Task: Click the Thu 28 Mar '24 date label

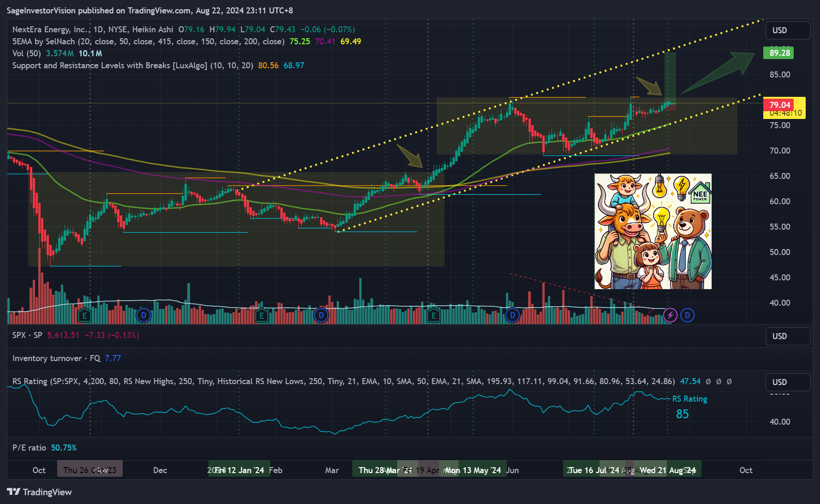Action: tap(385, 470)
